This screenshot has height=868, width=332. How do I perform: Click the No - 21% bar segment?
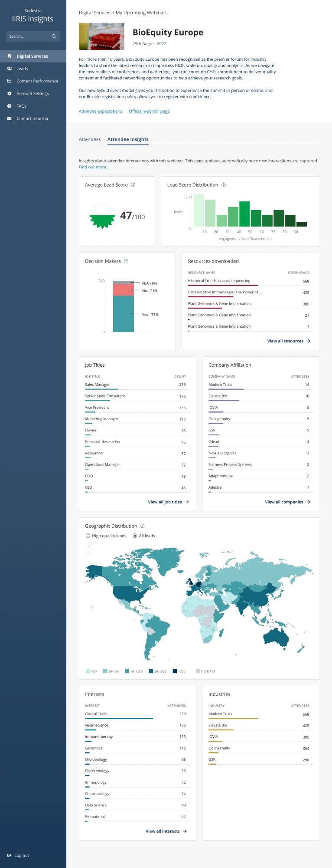(x=124, y=290)
